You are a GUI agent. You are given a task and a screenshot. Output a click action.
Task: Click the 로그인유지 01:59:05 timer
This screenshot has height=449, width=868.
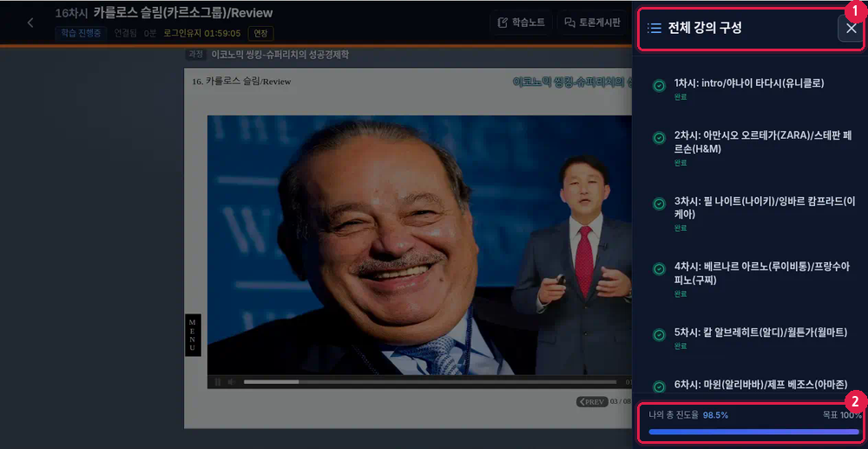(x=202, y=33)
